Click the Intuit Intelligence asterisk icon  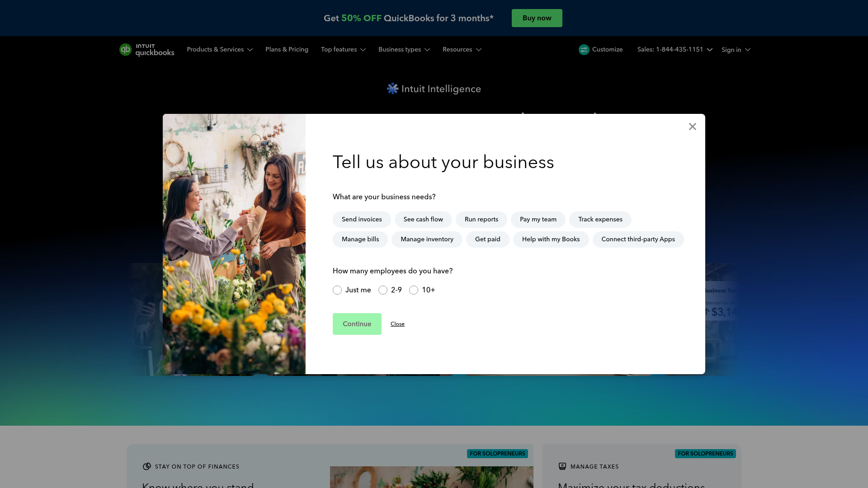tap(392, 89)
